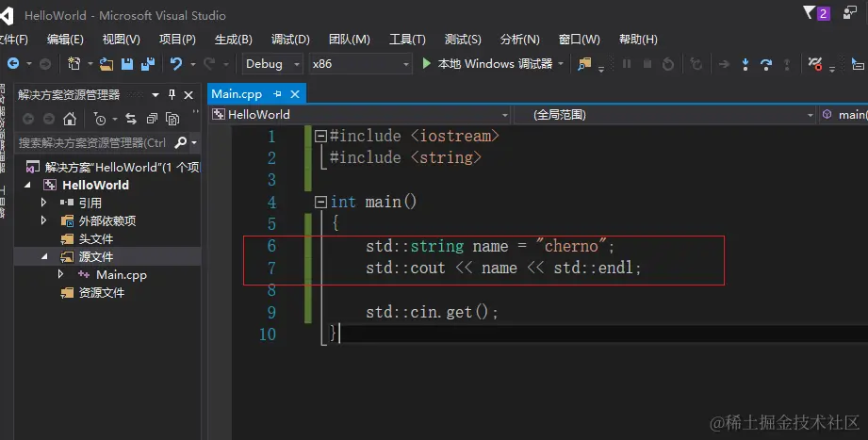Click the Save All icon
Screen dimensions: 868x440
click(148, 64)
